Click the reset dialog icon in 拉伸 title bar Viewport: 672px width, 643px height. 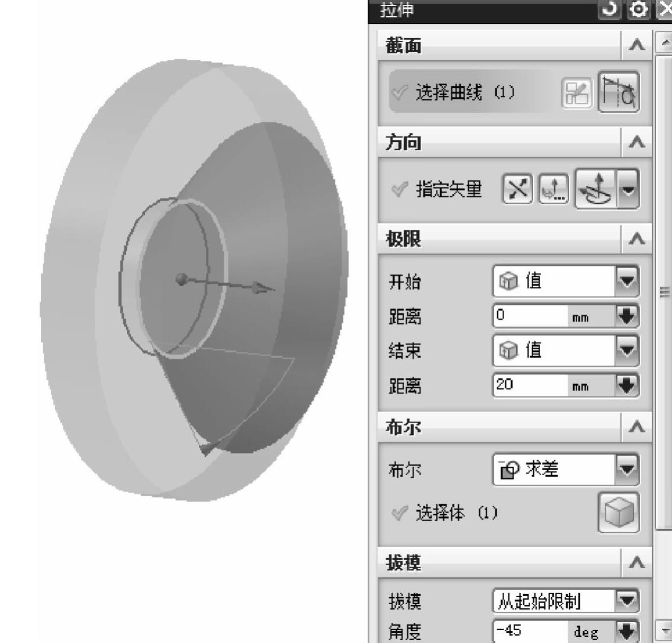coord(609,9)
